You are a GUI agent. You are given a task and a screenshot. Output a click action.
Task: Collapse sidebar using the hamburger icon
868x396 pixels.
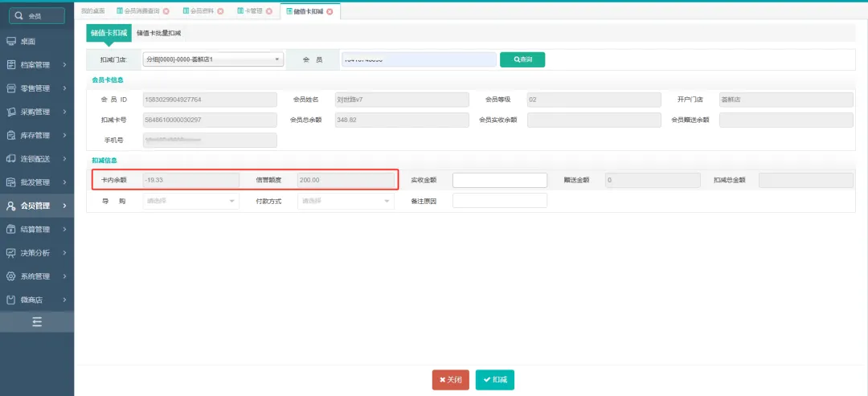pos(37,322)
